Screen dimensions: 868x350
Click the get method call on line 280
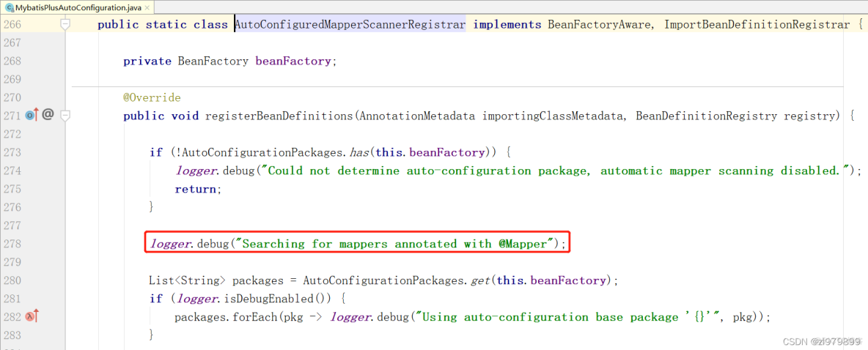click(x=481, y=280)
